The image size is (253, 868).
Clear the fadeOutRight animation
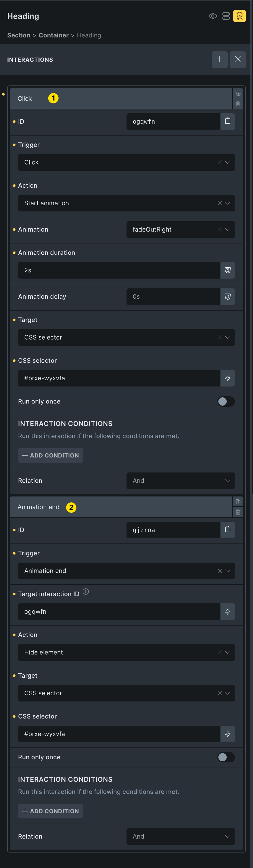point(220,230)
